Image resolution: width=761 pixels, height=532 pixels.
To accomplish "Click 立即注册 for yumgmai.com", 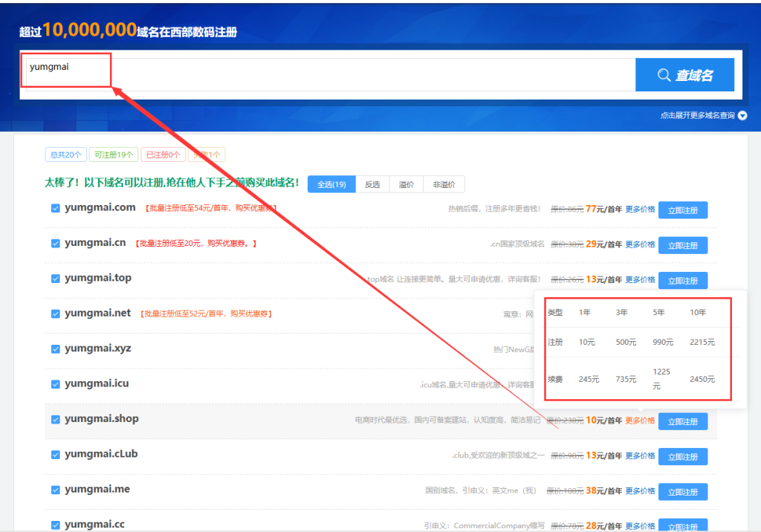I will (x=682, y=210).
